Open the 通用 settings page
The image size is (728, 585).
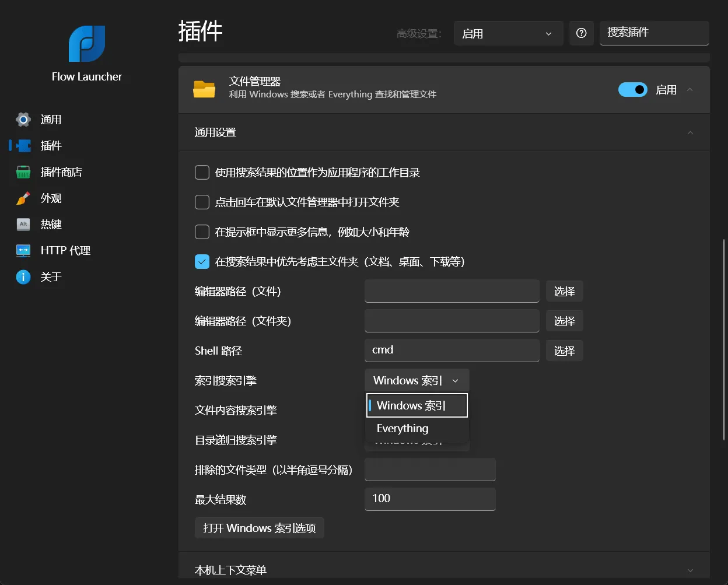(x=51, y=120)
